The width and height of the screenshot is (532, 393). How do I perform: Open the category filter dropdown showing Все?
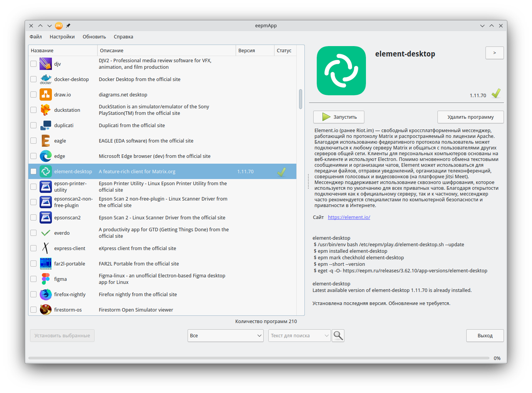click(x=226, y=335)
